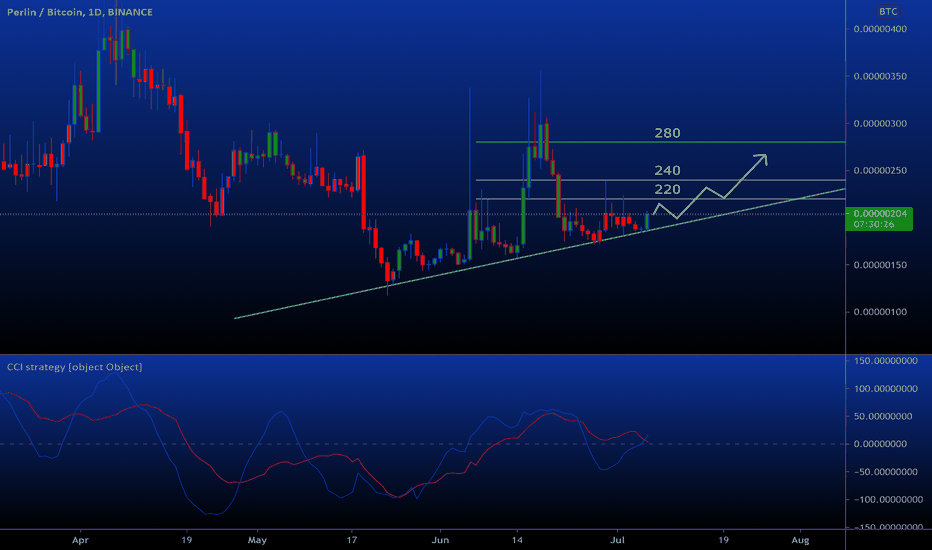Click the 0.00000250 price axis label
The height and width of the screenshot is (550, 932).
(880, 170)
